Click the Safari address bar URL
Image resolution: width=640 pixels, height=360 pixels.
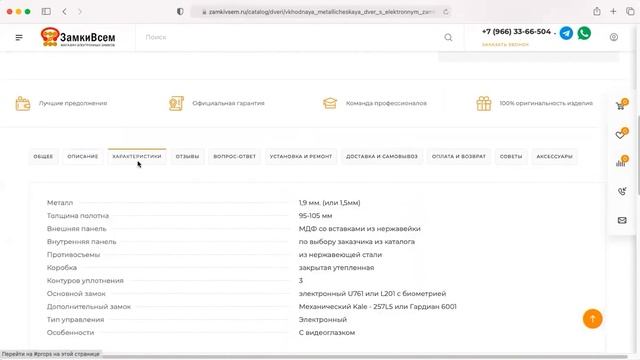(320, 12)
